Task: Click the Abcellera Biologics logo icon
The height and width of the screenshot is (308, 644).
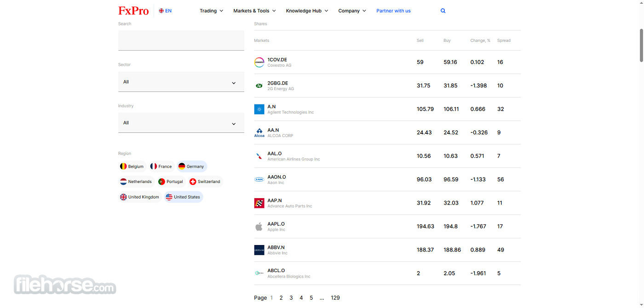Action: tap(259, 273)
